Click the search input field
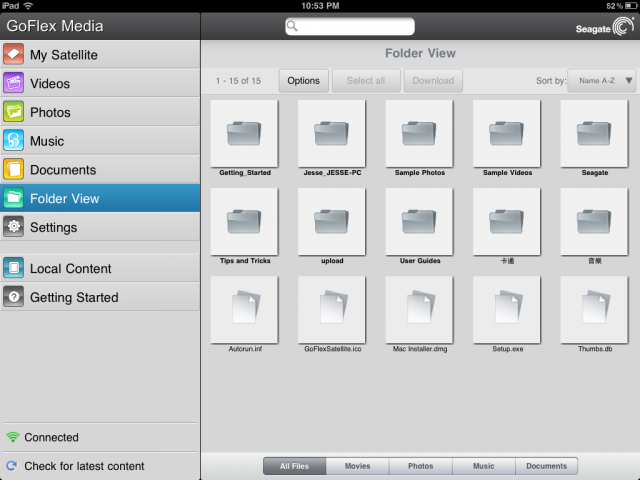This screenshot has width=640, height=480. 350,27
